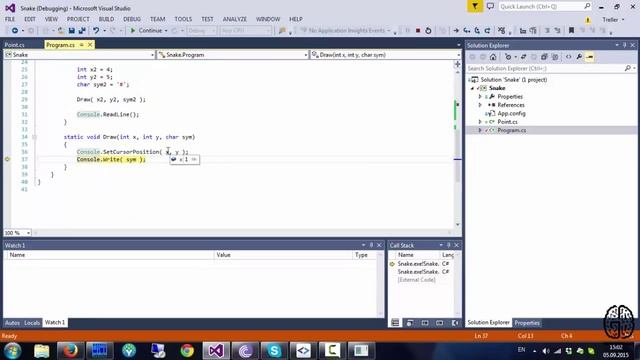Click the Home icon in Solution Explorer
Image resolution: width=640 pixels, height=360 pixels.
click(x=493, y=57)
